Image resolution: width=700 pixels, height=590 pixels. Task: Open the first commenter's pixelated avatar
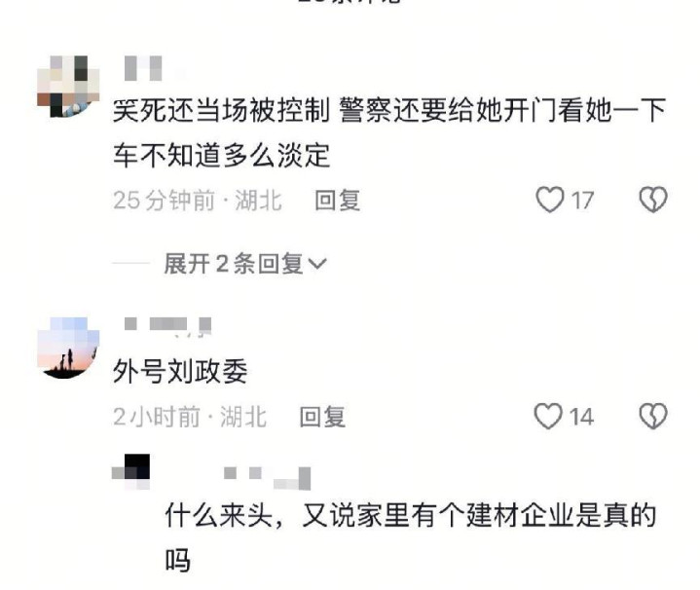point(68,86)
